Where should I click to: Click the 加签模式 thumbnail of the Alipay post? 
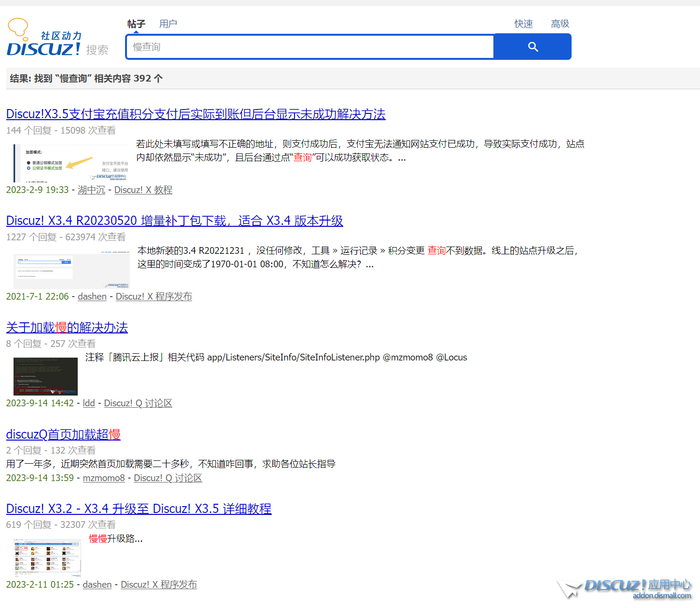[71, 163]
